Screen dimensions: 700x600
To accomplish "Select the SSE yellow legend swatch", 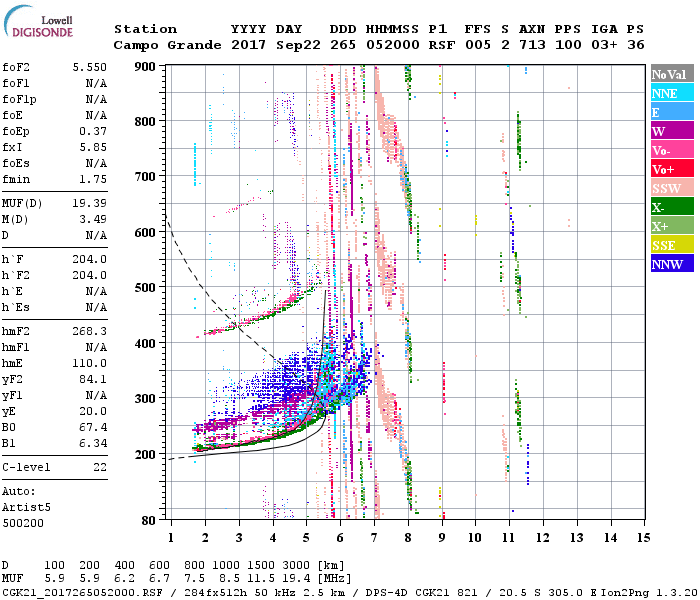I will pos(672,245).
